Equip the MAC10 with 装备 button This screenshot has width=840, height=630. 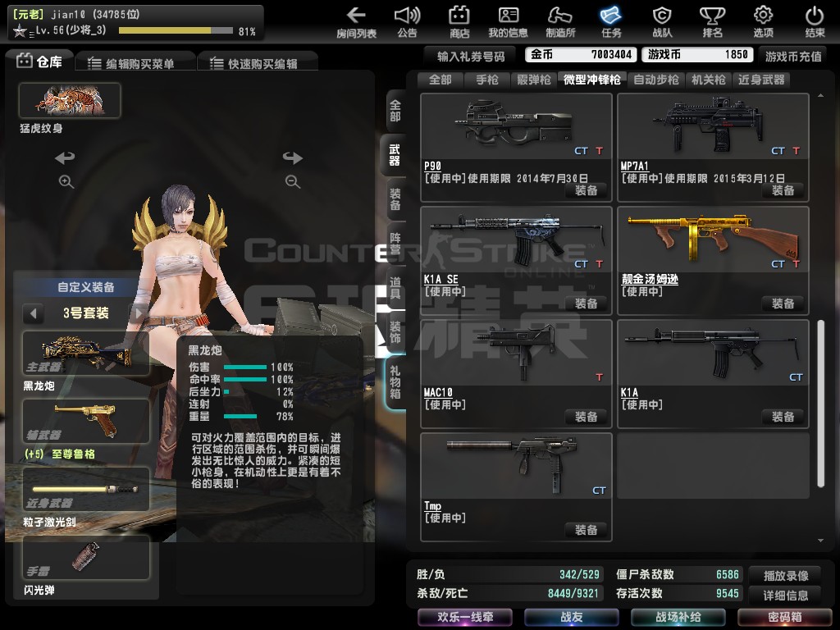586,417
